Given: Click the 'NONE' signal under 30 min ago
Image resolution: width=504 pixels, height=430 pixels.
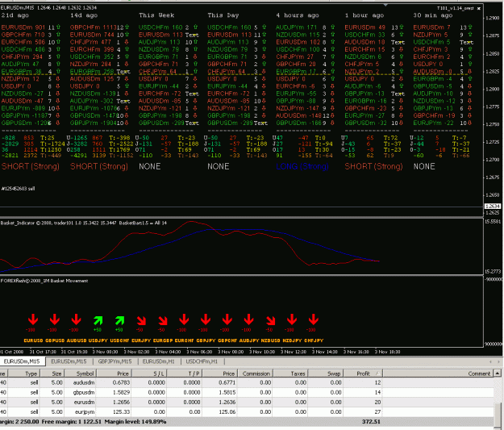Looking at the screenshot, I should click(424, 166).
